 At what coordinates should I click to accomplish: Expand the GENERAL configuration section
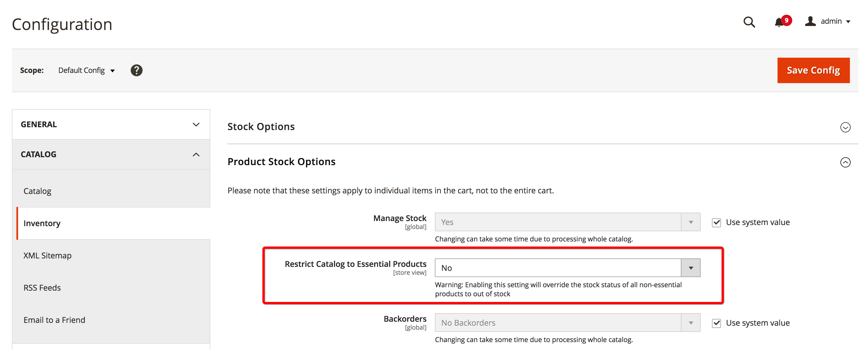tap(111, 125)
